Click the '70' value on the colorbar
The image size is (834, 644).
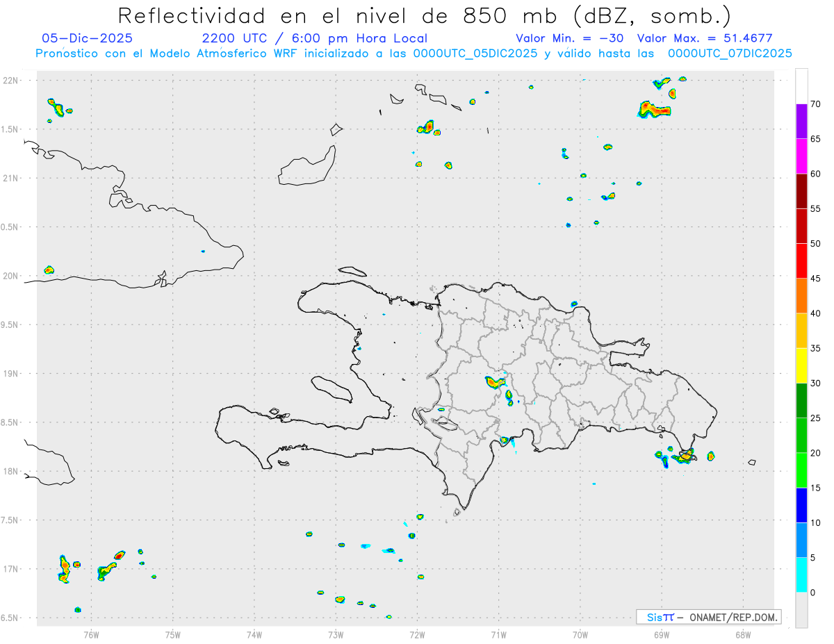pos(815,104)
